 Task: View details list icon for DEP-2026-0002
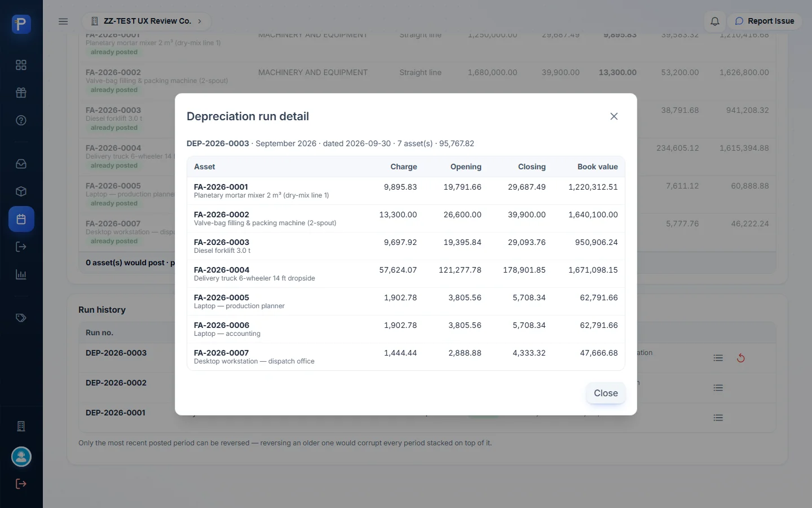[x=718, y=388]
